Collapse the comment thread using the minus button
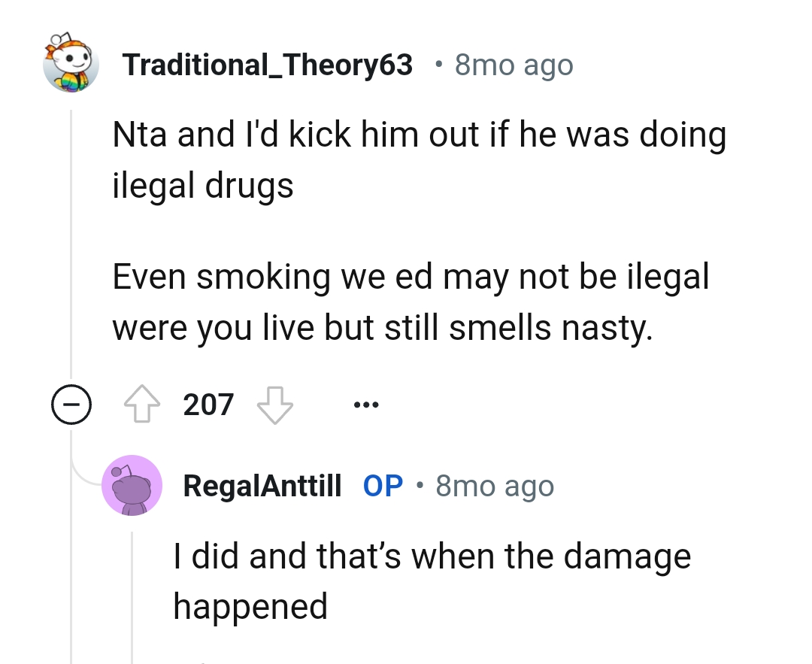 point(72,404)
